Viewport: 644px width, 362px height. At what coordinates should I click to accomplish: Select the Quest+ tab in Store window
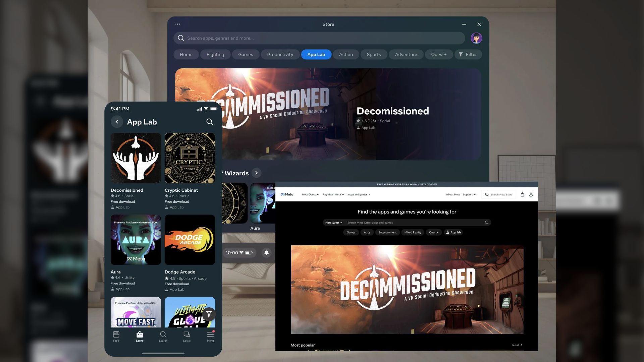coord(439,55)
